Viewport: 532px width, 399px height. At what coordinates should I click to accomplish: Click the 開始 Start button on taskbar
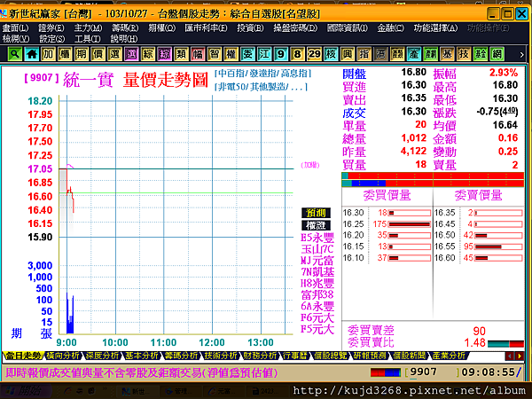[x=25, y=391]
